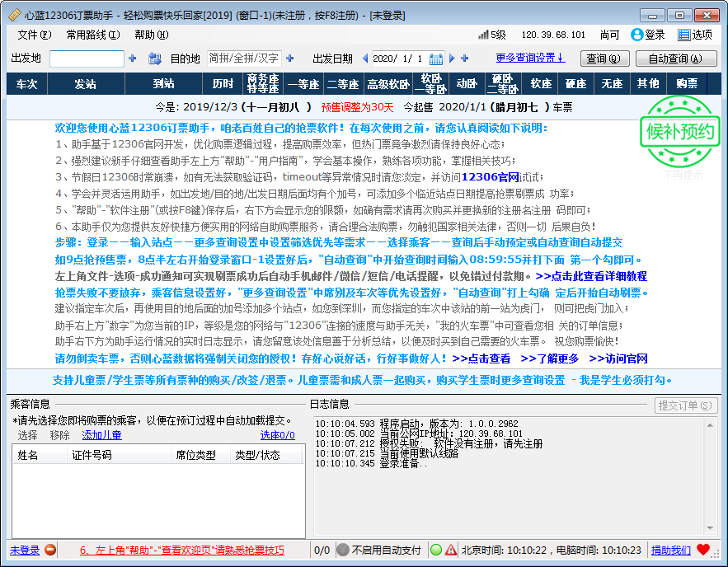Click the red tip link in status bar
This screenshot has width=728, height=567.
(x=182, y=551)
